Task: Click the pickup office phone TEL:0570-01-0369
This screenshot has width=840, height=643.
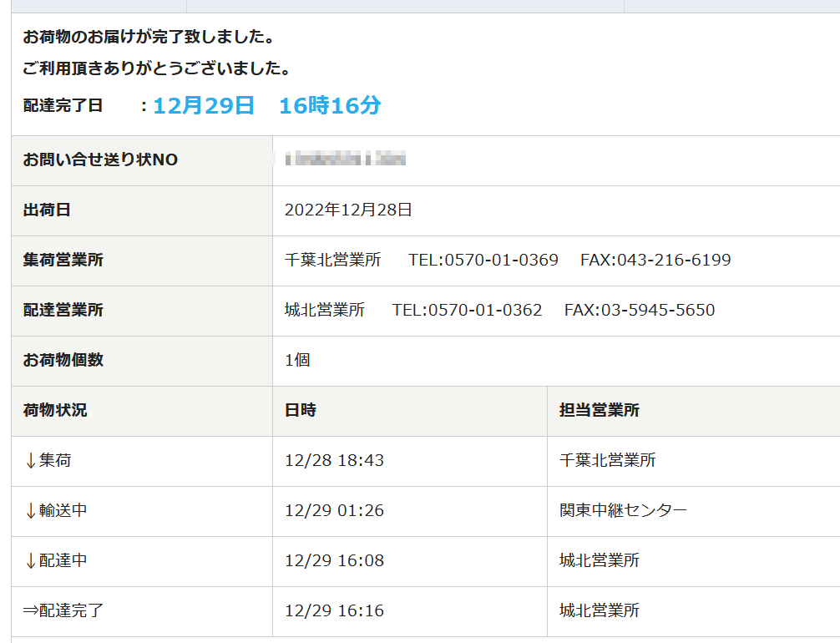Action: pyautogui.click(x=483, y=261)
